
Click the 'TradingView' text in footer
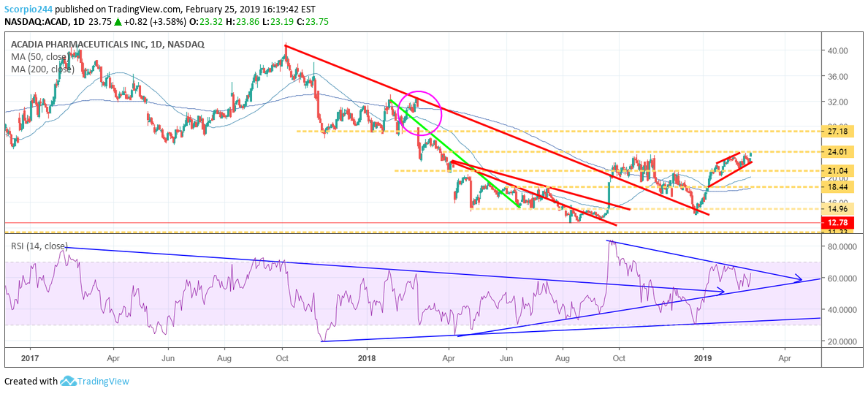[103, 382]
